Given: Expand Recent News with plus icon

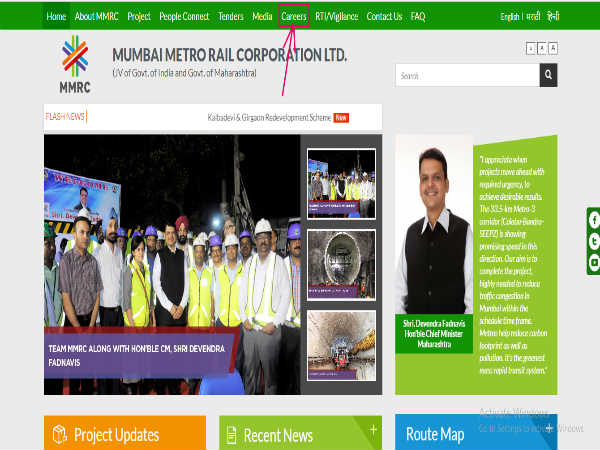Looking at the screenshot, I should pos(373,430).
